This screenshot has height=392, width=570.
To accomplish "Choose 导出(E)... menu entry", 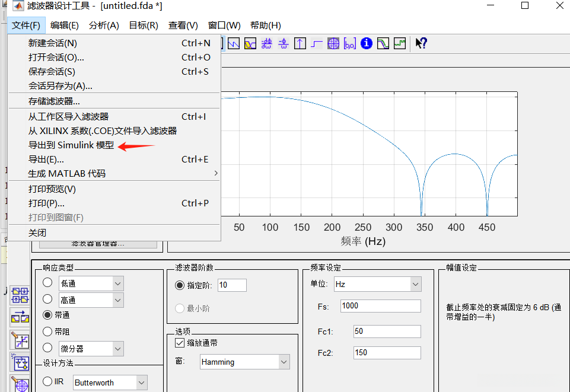I will 114,160.
